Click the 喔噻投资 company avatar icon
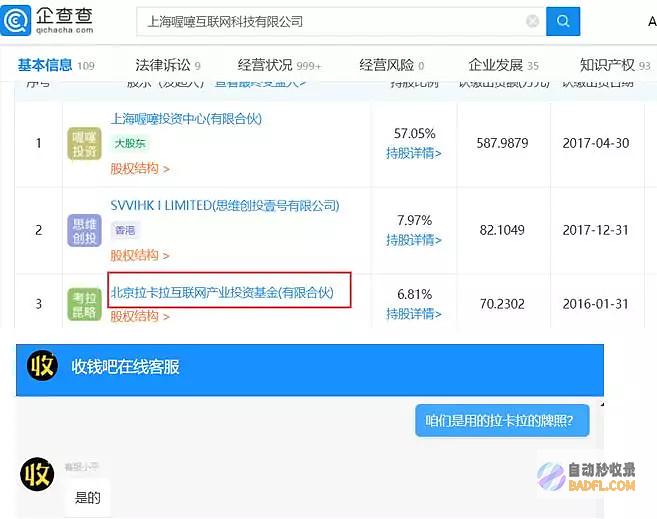 tap(85, 144)
